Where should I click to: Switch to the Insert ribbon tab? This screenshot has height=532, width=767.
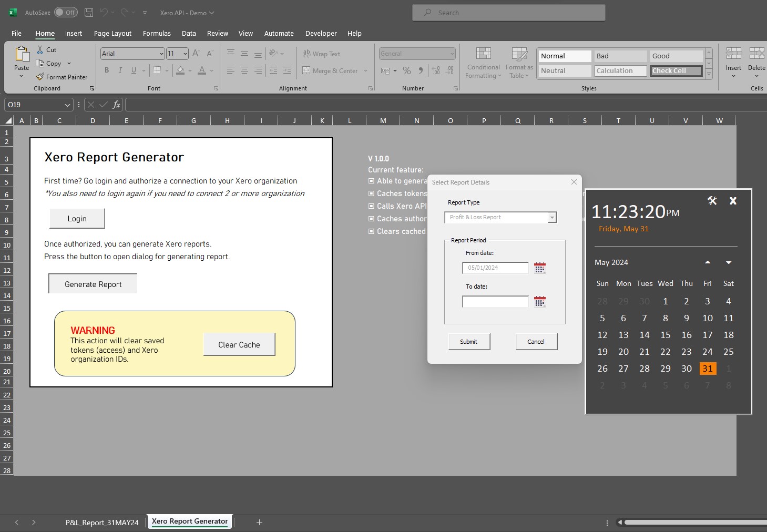point(74,33)
